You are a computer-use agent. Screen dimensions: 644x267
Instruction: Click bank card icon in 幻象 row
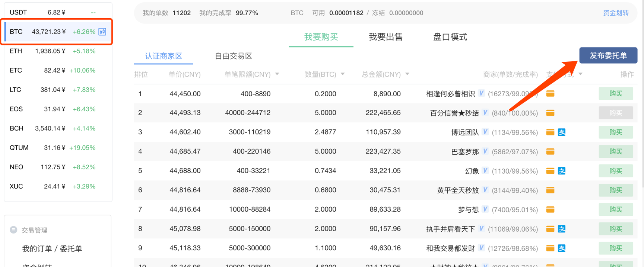(x=550, y=171)
